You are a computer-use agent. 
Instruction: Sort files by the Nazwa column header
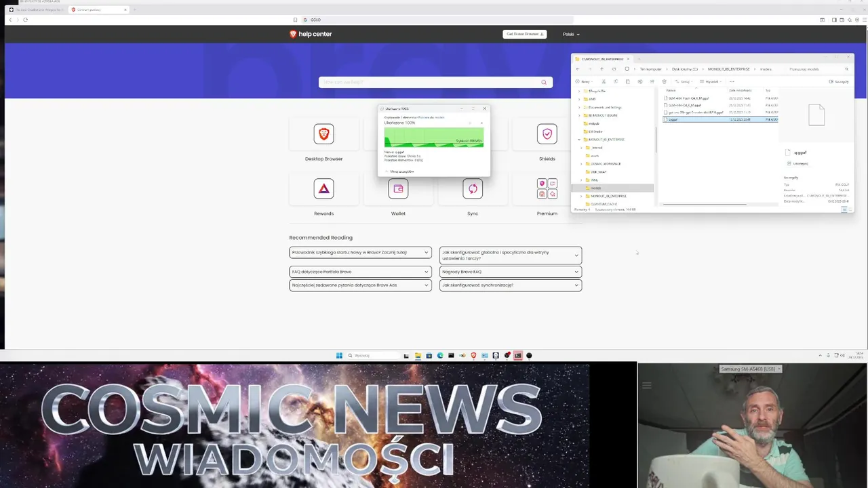pyautogui.click(x=671, y=90)
